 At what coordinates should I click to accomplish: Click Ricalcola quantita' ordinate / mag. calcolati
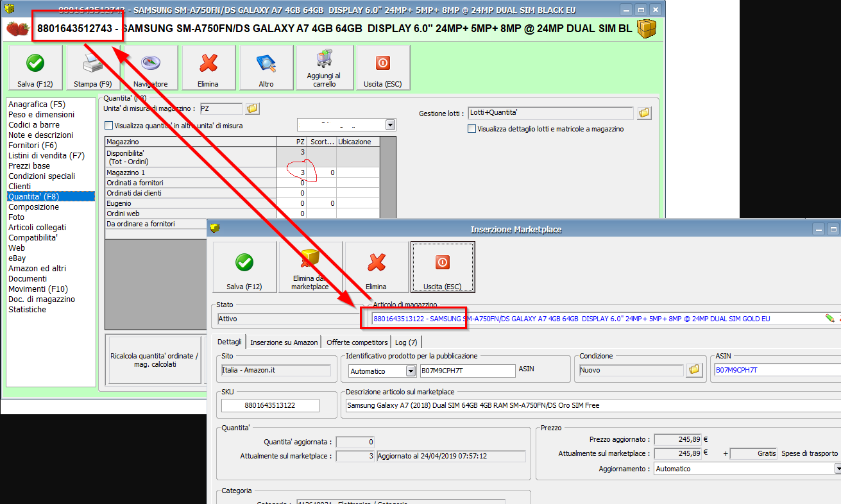click(155, 360)
